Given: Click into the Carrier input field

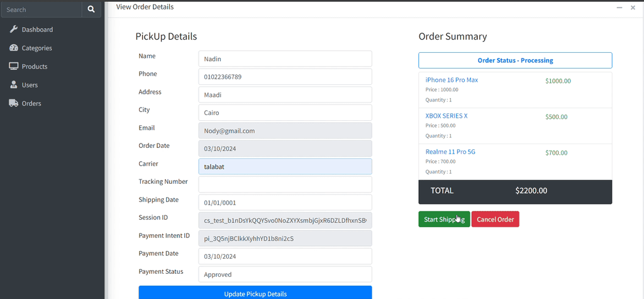Looking at the screenshot, I should click(285, 166).
